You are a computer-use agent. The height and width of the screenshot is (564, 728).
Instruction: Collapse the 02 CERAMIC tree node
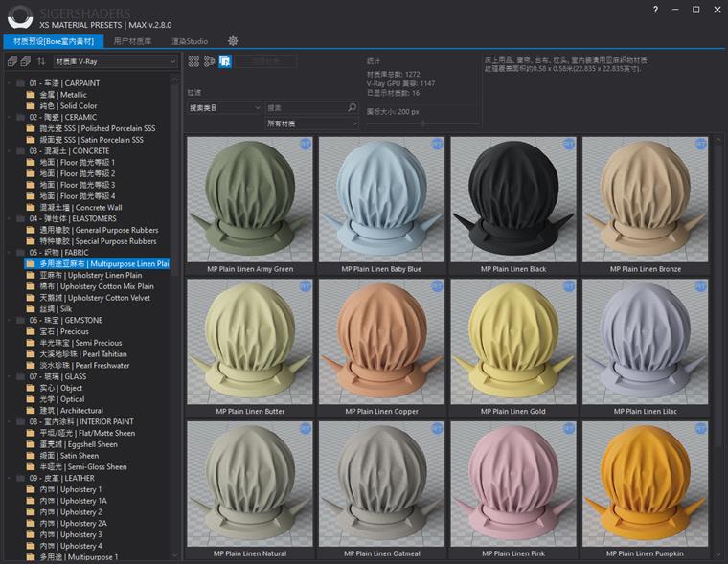9,118
